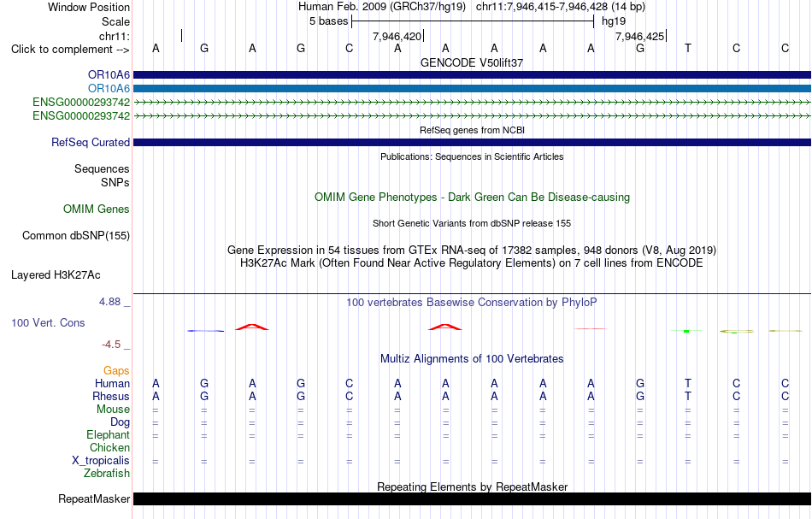This screenshot has height=519, width=812.
Task: Click the Dog species row label
Action: click(x=121, y=422)
